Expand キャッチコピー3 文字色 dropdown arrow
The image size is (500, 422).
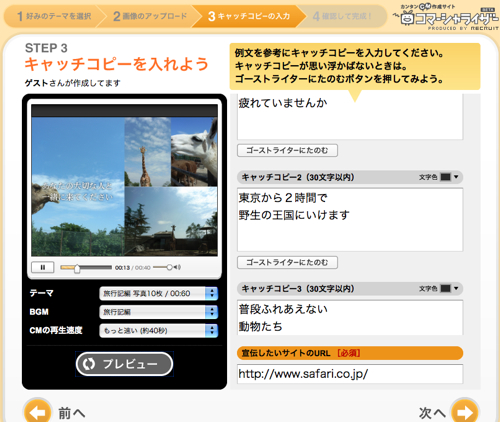456,288
